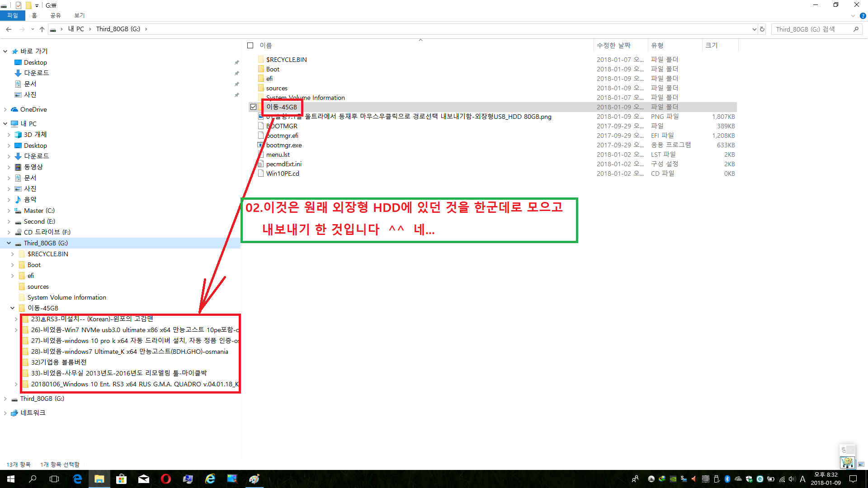Open Microsoft Store from taskbar
The width and height of the screenshot is (868, 488).
click(x=121, y=479)
